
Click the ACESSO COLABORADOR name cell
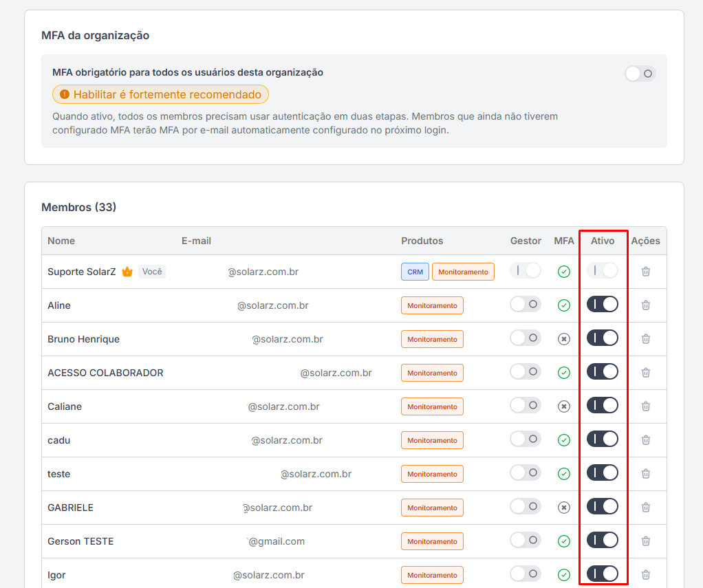(105, 373)
